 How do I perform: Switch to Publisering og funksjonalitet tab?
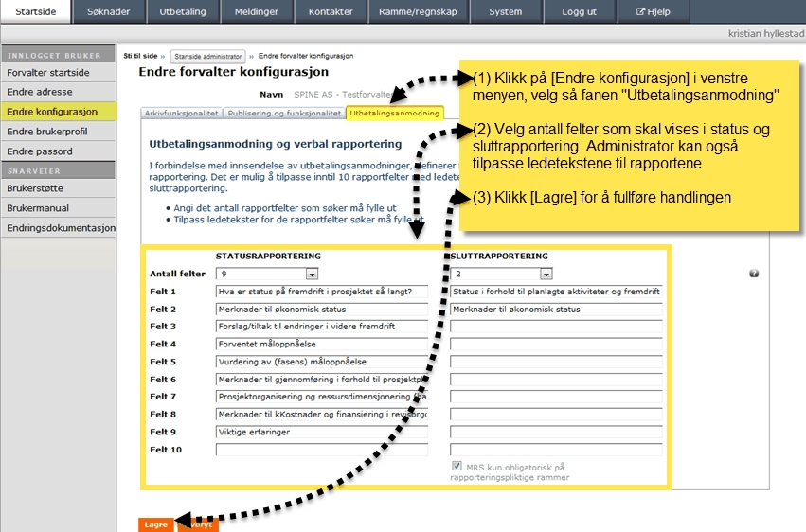click(x=284, y=113)
